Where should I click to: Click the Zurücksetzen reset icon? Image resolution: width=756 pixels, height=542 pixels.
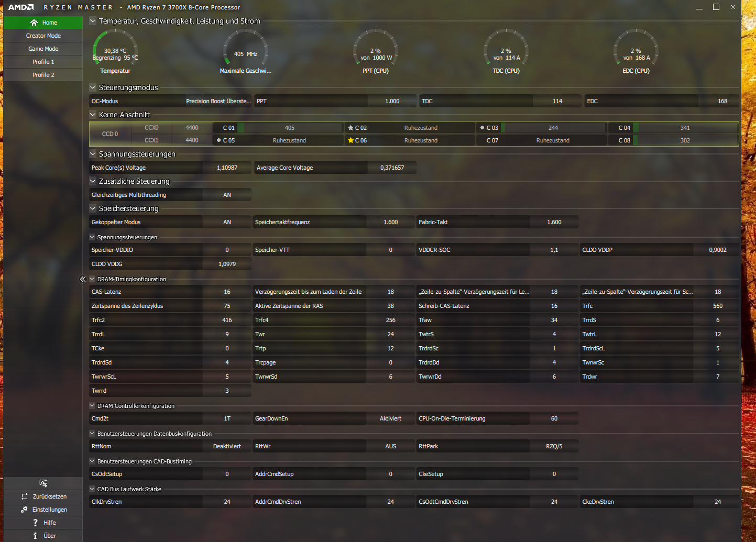pos(25,496)
